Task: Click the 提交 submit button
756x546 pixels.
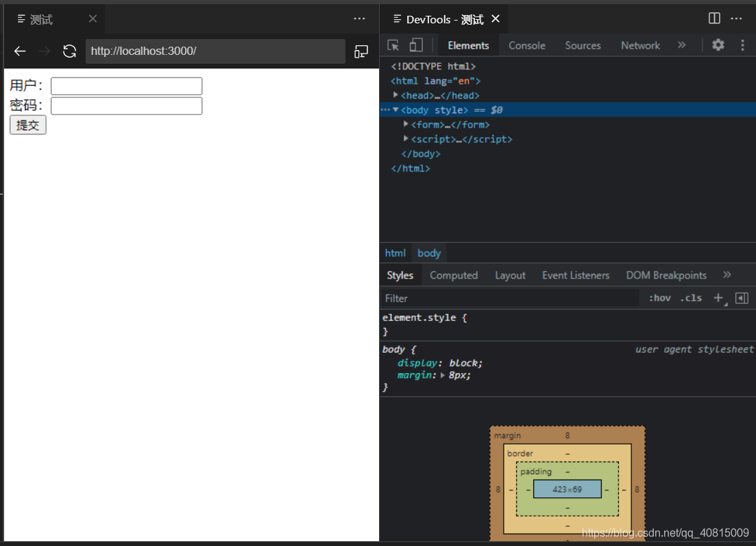Action: [28, 126]
